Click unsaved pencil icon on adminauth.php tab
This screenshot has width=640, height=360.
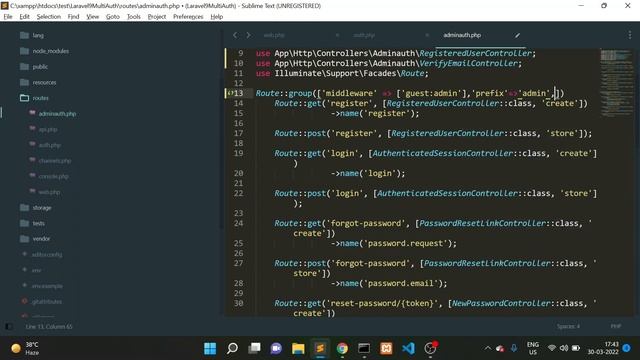[x=517, y=36]
